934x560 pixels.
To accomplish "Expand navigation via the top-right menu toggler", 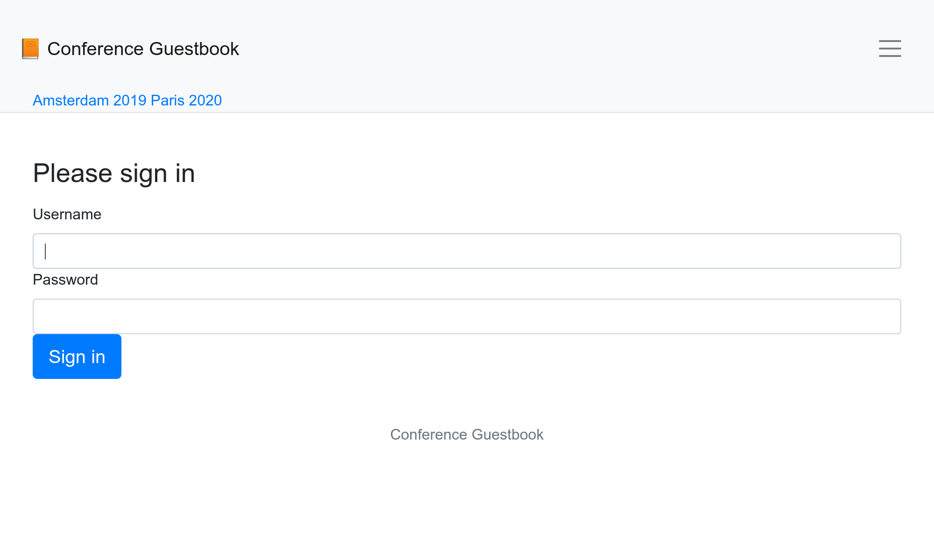I will pos(890,49).
